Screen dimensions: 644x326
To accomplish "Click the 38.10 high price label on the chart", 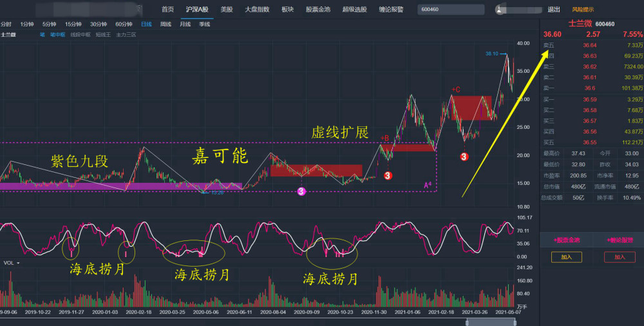I will pyautogui.click(x=491, y=53).
